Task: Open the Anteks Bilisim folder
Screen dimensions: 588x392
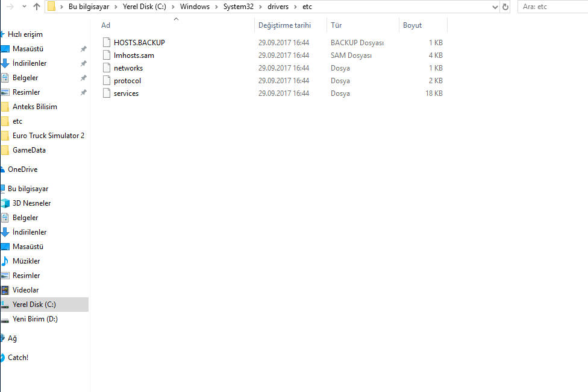Action: click(x=34, y=107)
